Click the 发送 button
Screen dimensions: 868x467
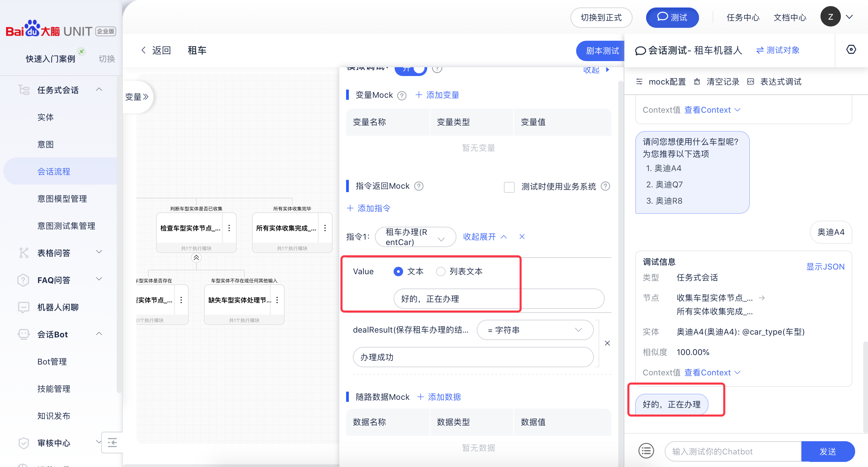[828, 451]
